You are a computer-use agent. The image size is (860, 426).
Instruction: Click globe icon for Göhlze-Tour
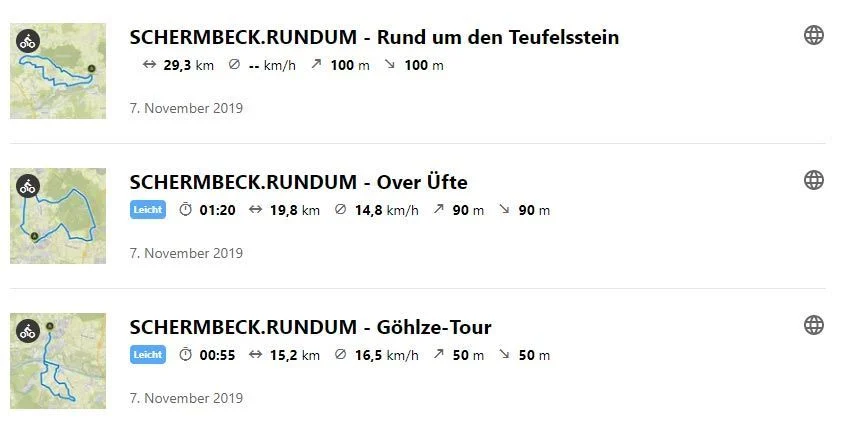tap(814, 325)
